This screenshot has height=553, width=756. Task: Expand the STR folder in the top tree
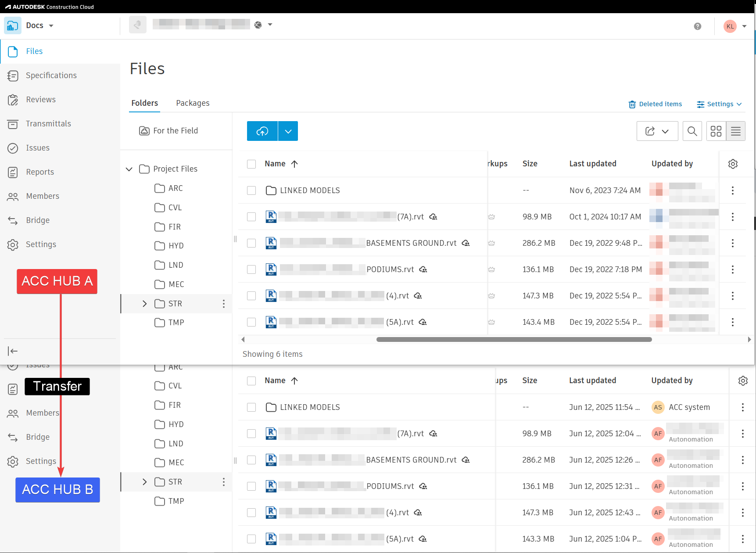[x=144, y=304]
